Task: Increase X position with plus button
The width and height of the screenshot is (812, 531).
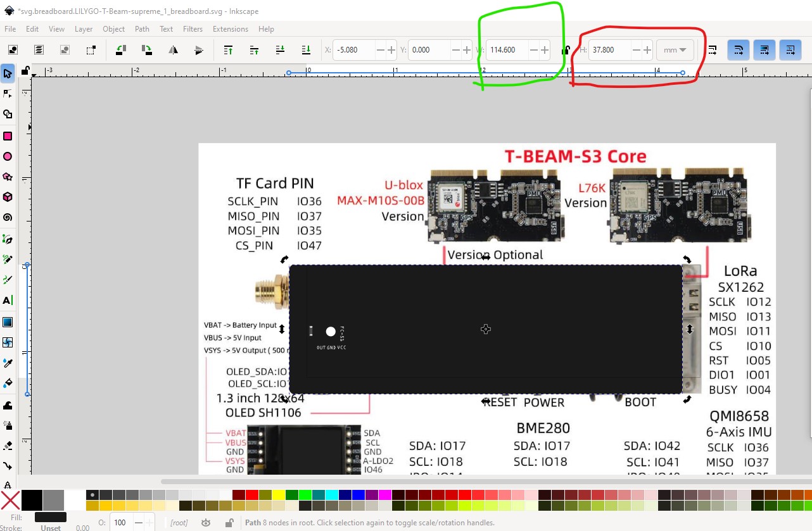Action: coord(391,50)
